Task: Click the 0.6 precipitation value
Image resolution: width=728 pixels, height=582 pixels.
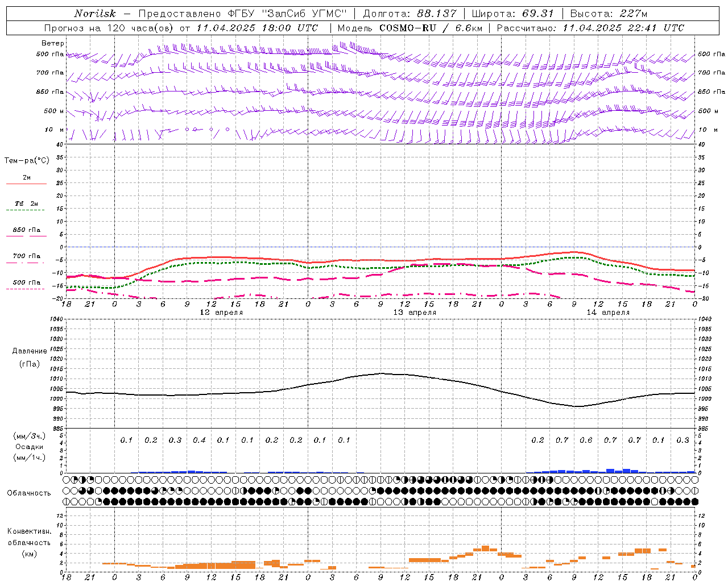Action: click(586, 440)
